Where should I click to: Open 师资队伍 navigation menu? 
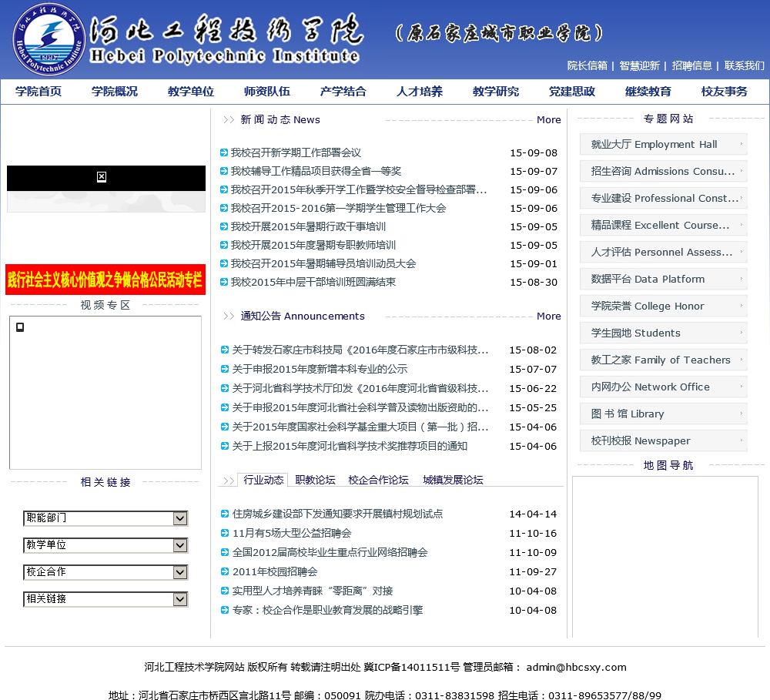click(x=267, y=92)
